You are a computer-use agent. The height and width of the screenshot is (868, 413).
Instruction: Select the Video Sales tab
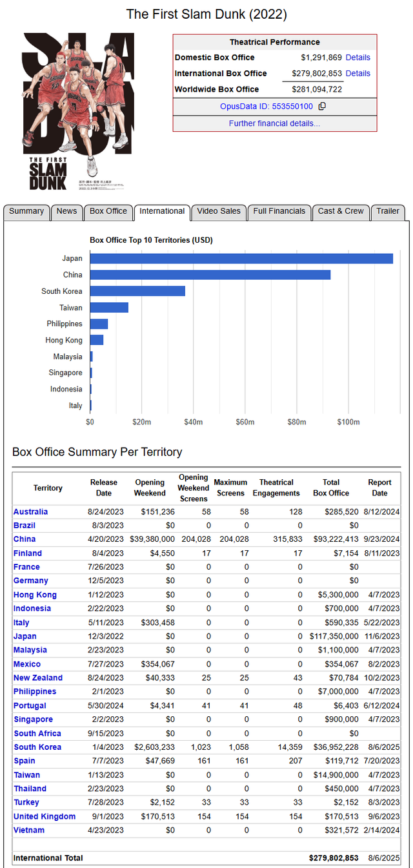[x=219, y=211]
